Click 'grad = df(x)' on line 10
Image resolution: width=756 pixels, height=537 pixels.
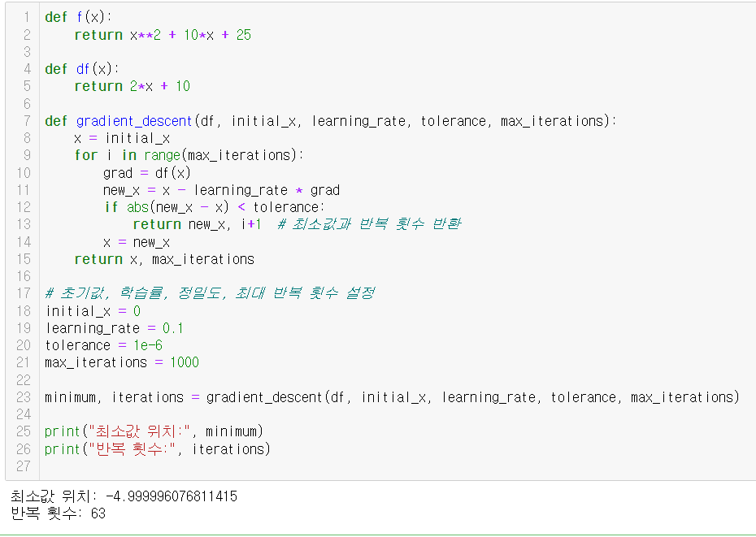[x=147, y=172]
